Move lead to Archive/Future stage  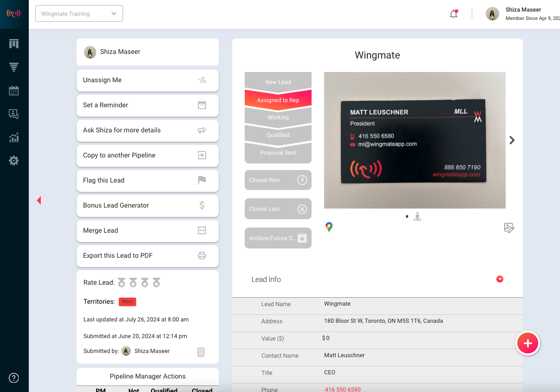click(x=278, y=238)
